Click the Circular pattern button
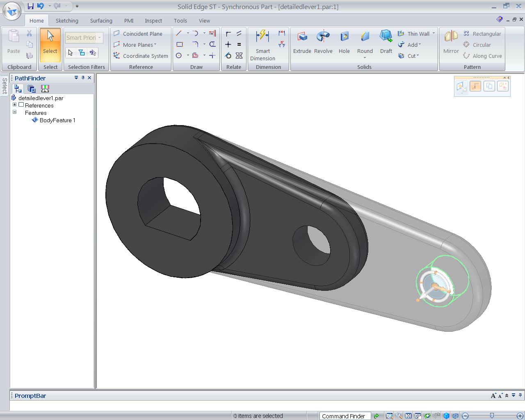This screenshot has height=420, width=525. pyautogui.click(x=477, y=45)
